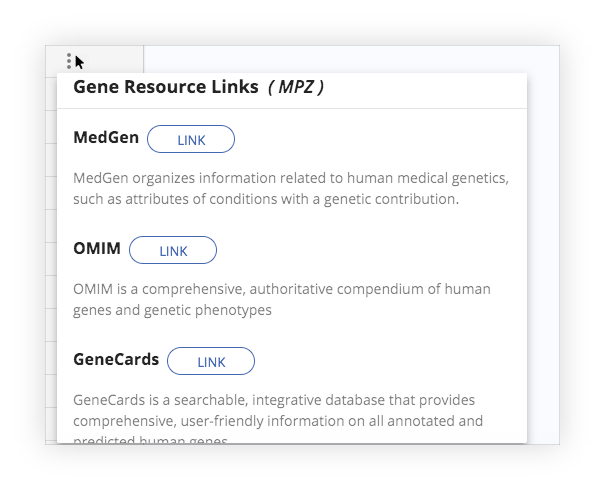
Task: Click the bold OMIM heading label
Action: pyautogui.click(x=97, y=248)
